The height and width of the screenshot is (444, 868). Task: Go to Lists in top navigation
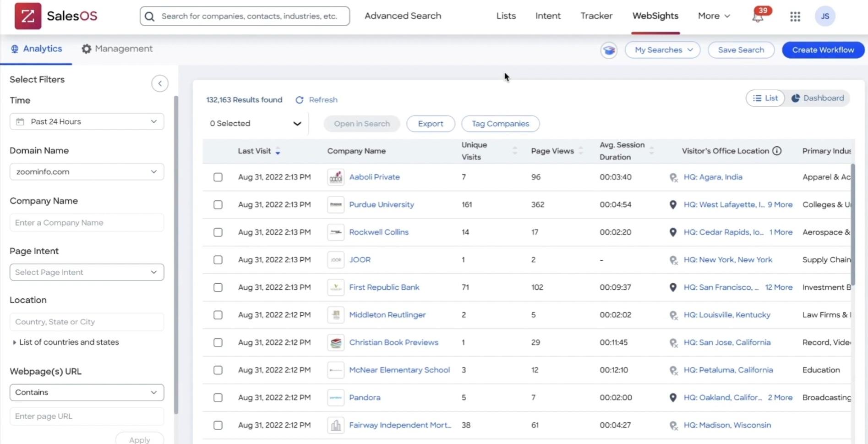506,16
